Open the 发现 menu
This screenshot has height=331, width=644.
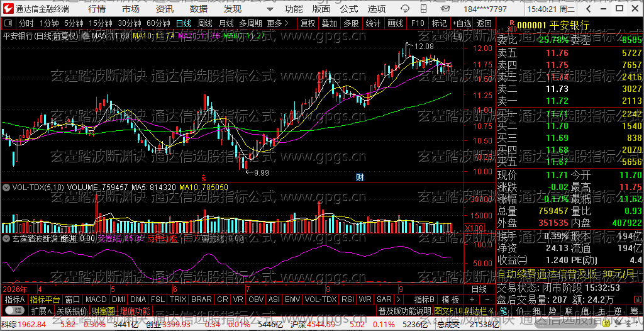coord(233,9)
